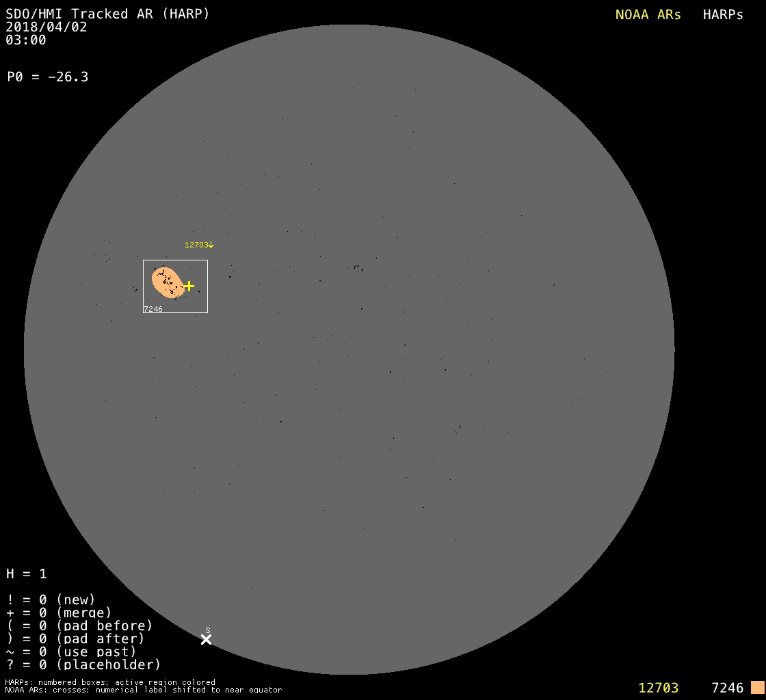Click the P0 = -26.3 angle readout

point(48,77)
